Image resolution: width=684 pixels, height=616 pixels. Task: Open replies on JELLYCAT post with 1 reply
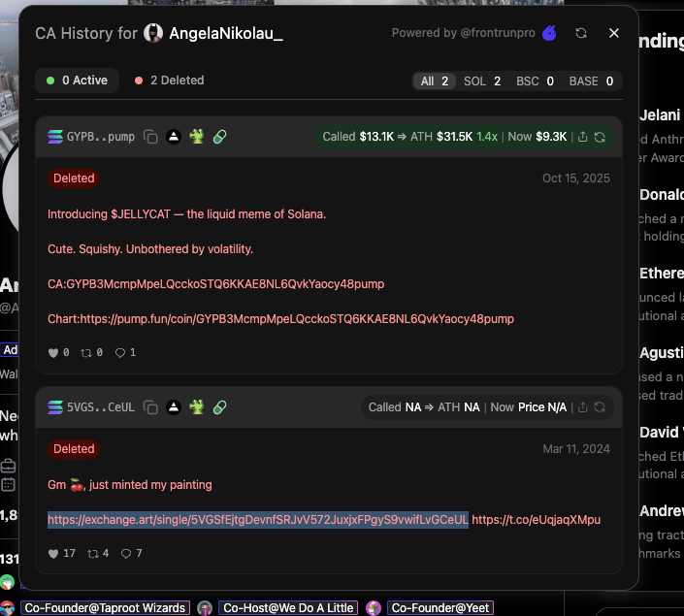click(125, 352)
